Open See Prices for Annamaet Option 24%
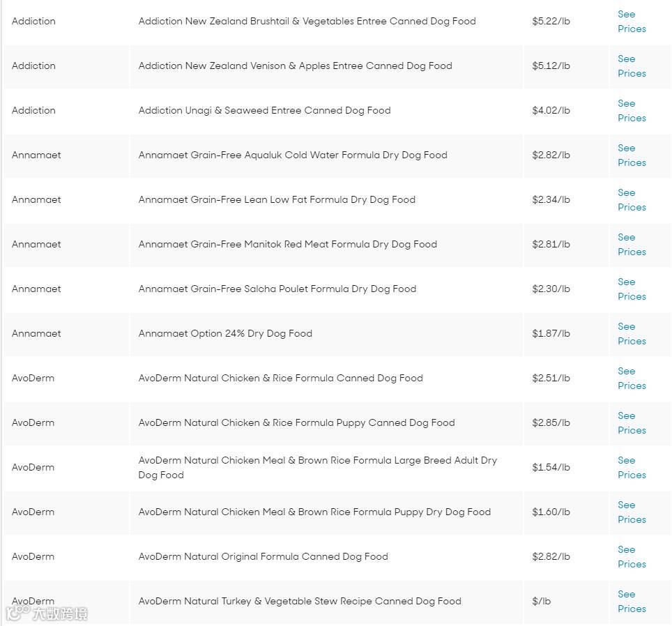 tap(632, 333)
